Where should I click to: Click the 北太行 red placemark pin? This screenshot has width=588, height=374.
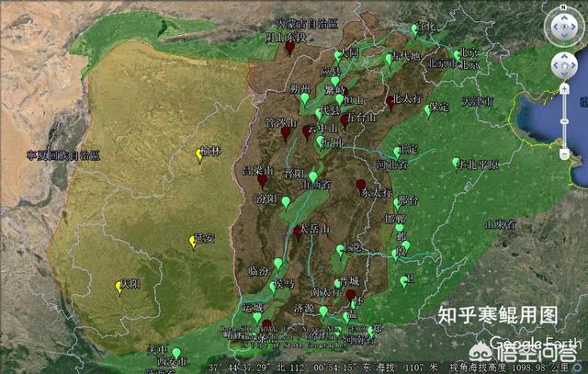(390, 103)
